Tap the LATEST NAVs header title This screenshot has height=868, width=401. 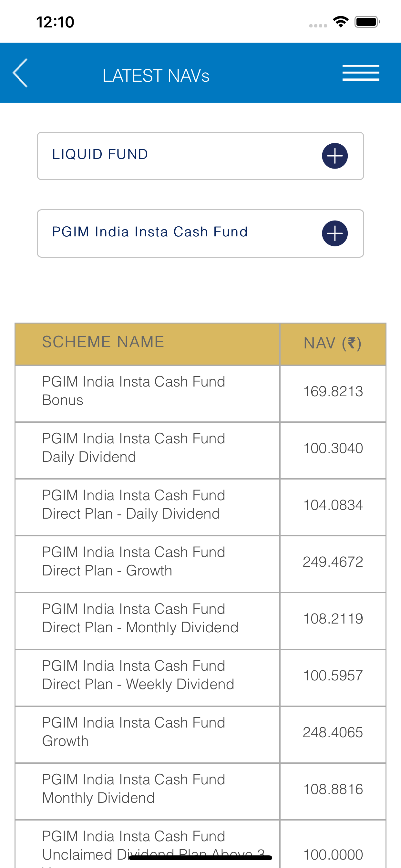156,76
